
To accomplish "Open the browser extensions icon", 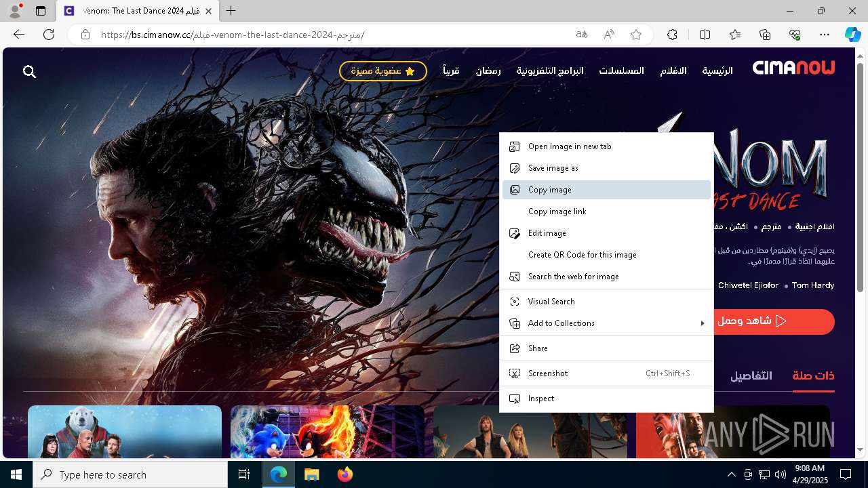I will [x=672, y=35].
